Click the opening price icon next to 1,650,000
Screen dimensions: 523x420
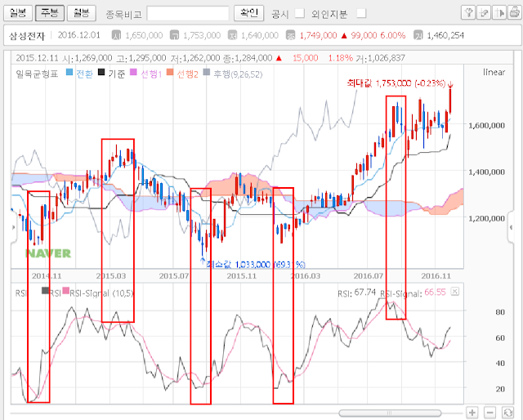click(116, 35)
